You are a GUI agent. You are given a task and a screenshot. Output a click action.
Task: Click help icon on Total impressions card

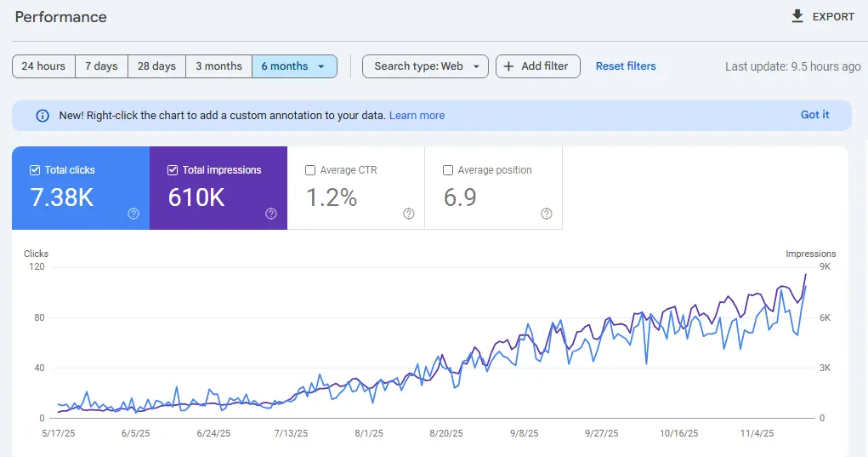271,214
